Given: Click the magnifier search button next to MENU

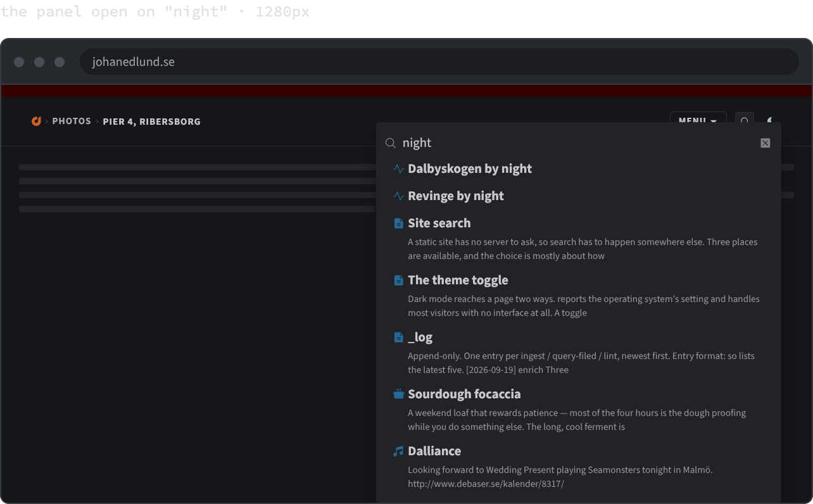Looking at the screenshot, I should click(745, 118).
